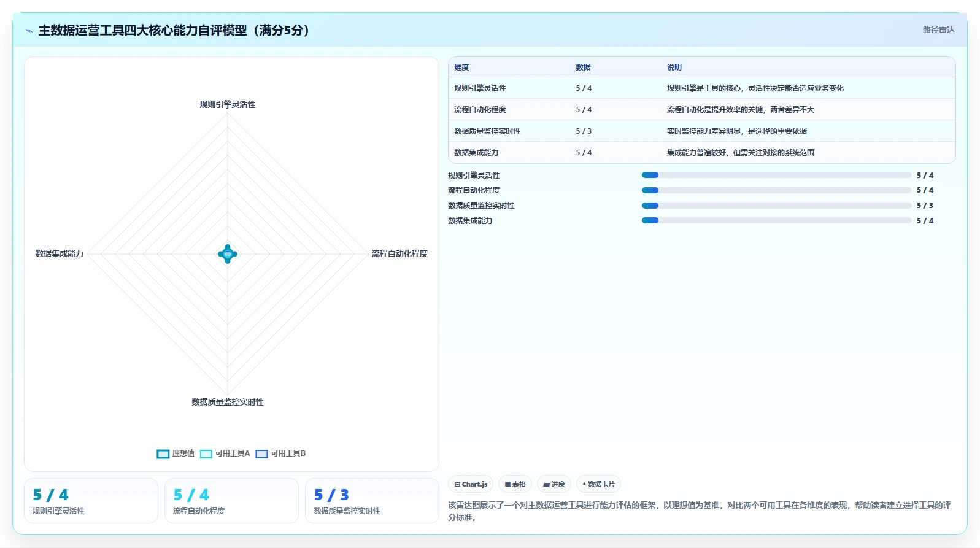Click the radar chart center data point
Viewport: 980px width, 548px height.
coord(228,254)
